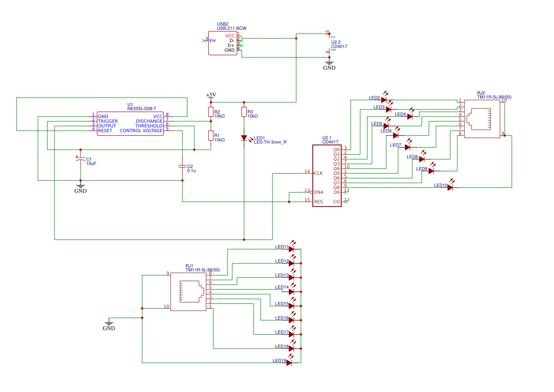Click the GND symbol below C1
Screen dimensions: 554x392
point(80,187)
